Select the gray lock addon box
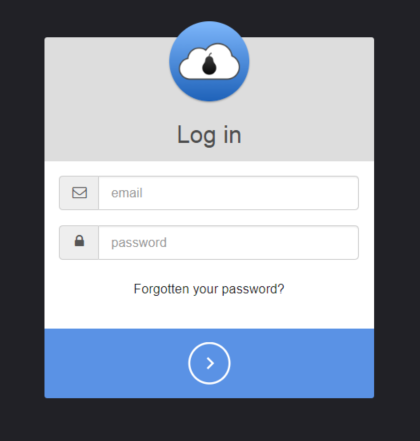Image resolution: width=420 pixels, height=441 pixels. click(79, 242)
